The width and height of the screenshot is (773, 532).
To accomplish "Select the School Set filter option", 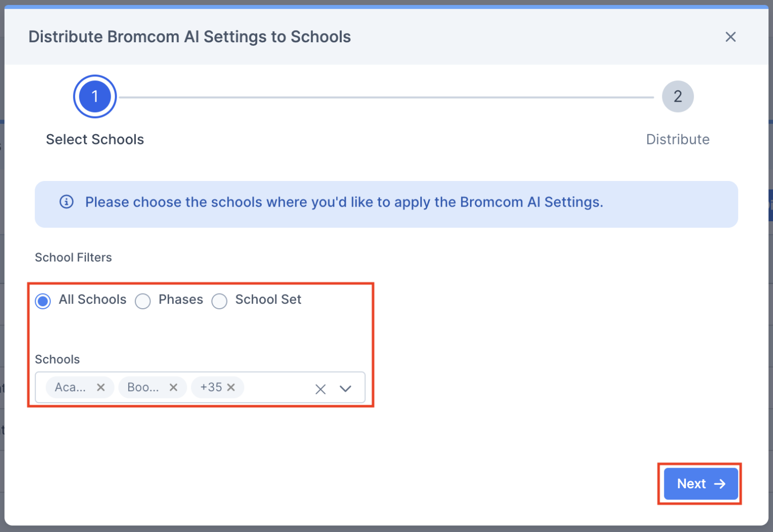I will pos(219,301).
